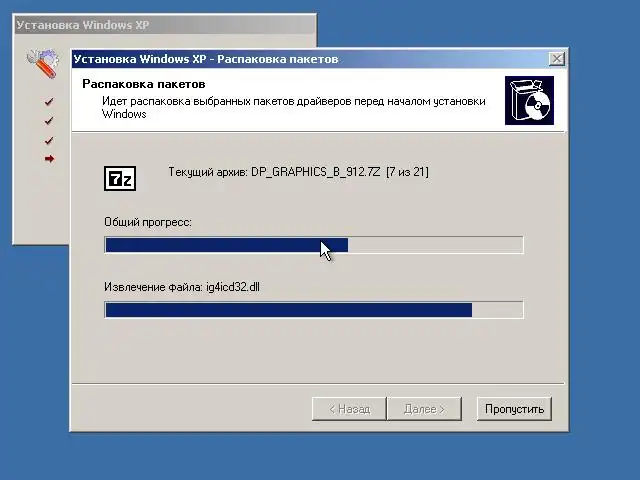The height and width of the screenshot is (480, 640).
Task: Click the description starting with Идет распаковка
Action: [293, 107]
